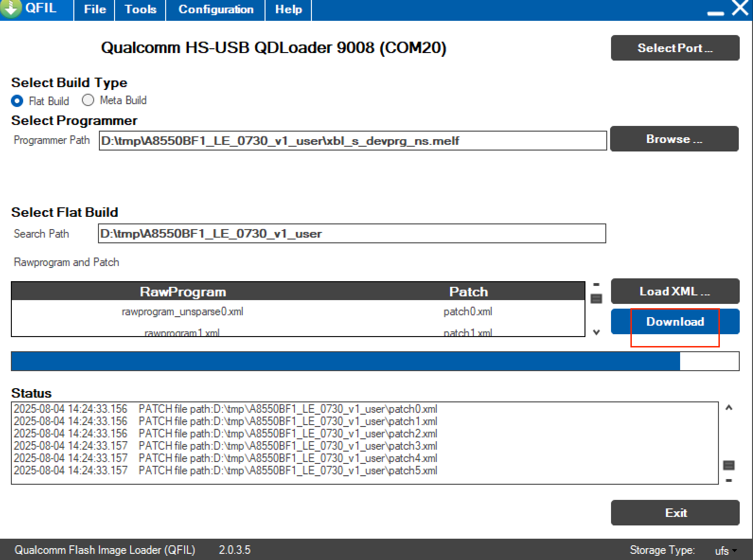This screenshot has height=560, width=753.
Task: Click the Download button
Action: click(675, 321)
